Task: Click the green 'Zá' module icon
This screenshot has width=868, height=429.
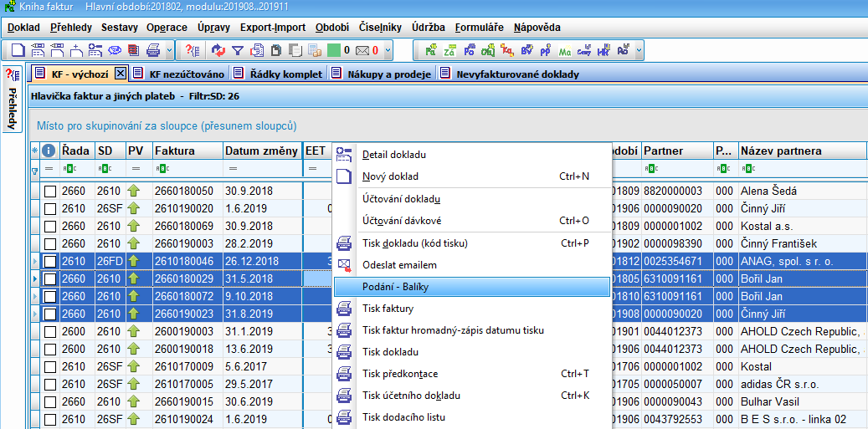Action: click(449, 50)
